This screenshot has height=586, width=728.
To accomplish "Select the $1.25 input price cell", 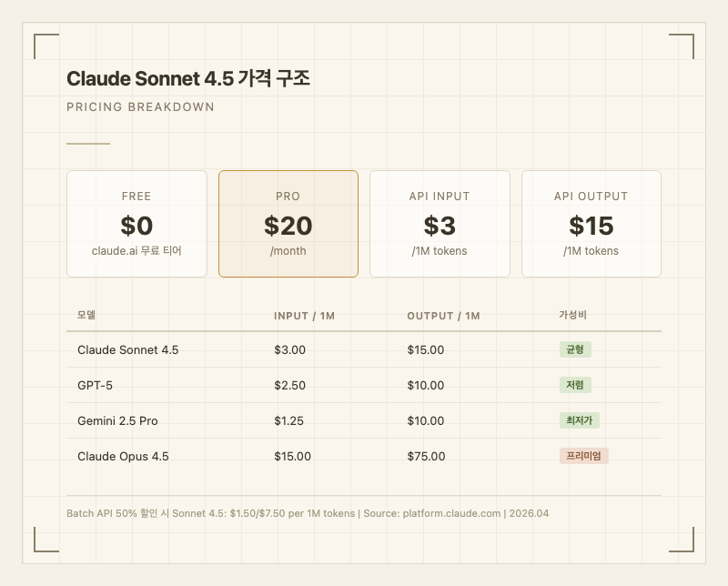I will coord(288,420).
